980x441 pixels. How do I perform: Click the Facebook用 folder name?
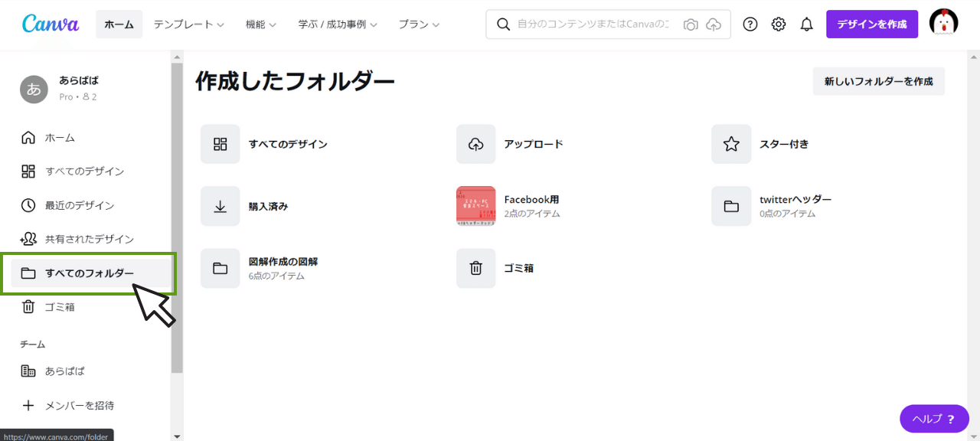531,200
